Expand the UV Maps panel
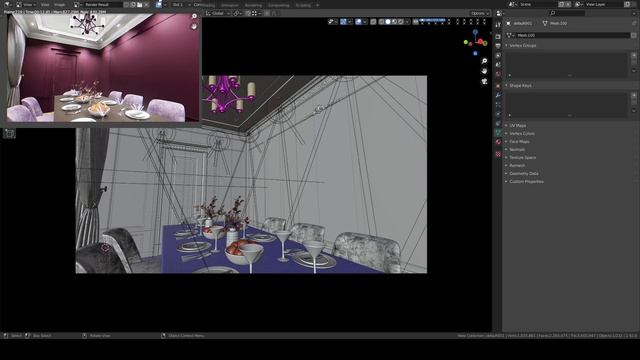This screenshot has height=360, width=640. 518,126
